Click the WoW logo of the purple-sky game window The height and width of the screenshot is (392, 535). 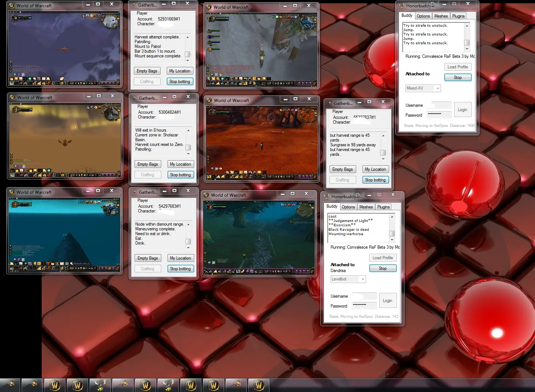(x=12, y=5)
